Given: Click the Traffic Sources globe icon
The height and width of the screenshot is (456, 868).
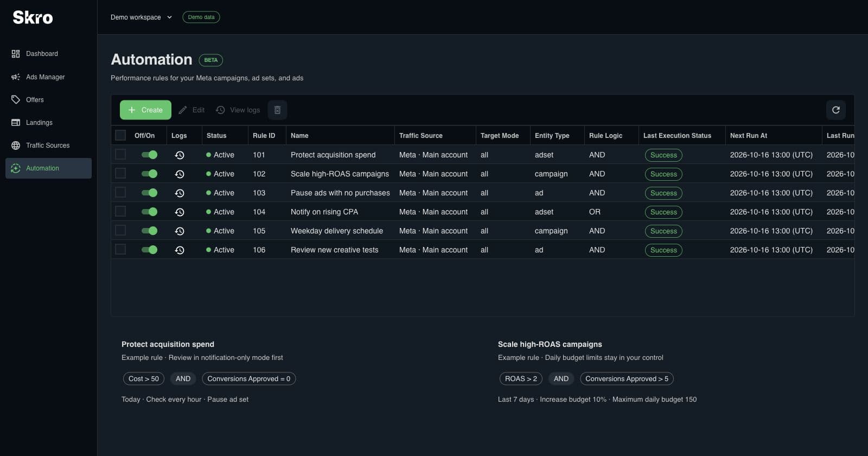Looking at the screenshot, I should point(16,145).
